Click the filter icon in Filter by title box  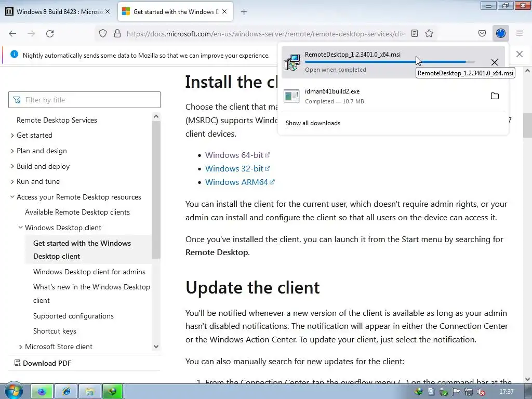click(x=17, y=100)
